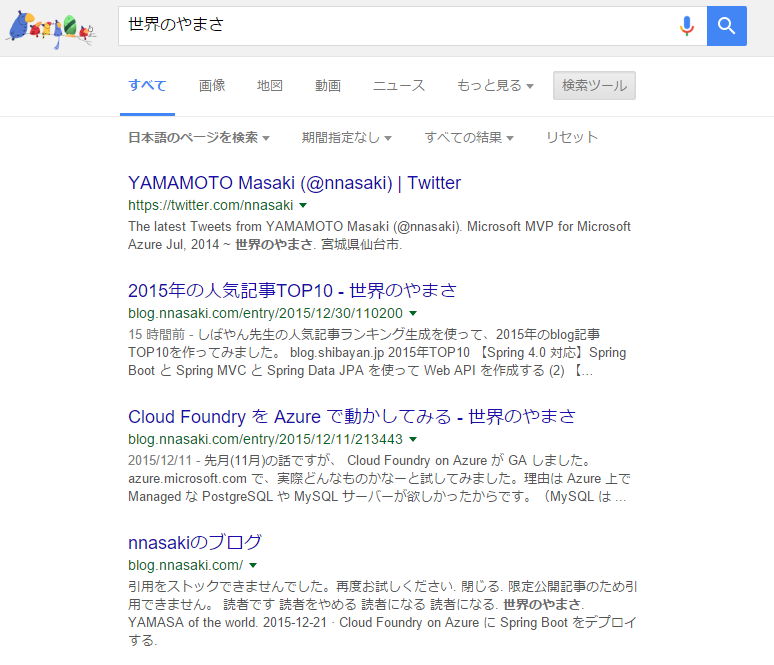Click the search box containing 世界のやまさ
This screenshot has width=774, height=665.
(412, 26)
